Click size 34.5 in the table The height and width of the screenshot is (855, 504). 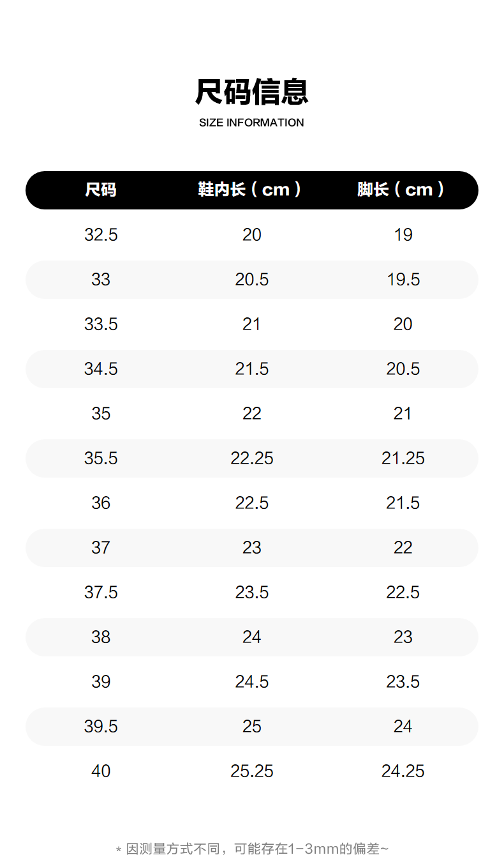[x=101, y=369]
